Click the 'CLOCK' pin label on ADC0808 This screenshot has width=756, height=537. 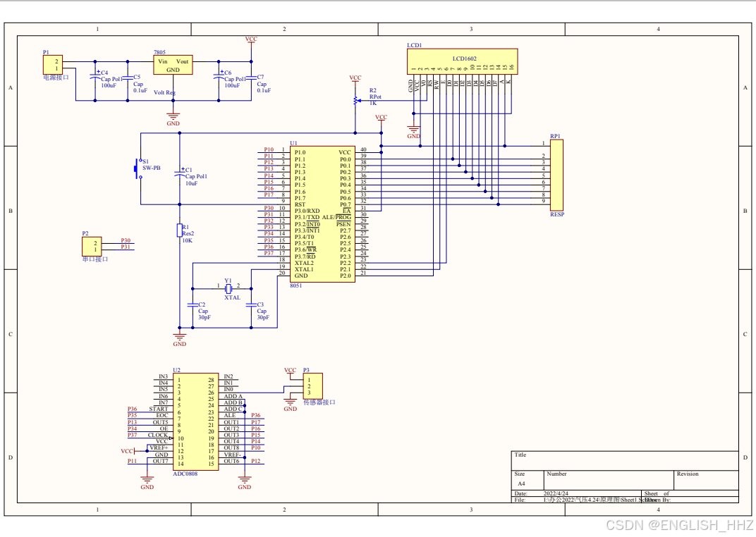coord(158,435)
